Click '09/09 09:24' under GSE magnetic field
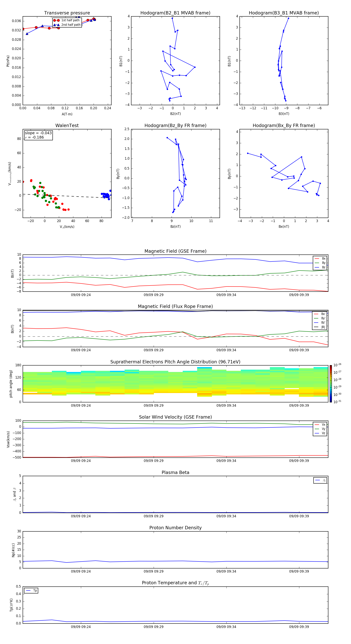 click(x=81, y=295)
